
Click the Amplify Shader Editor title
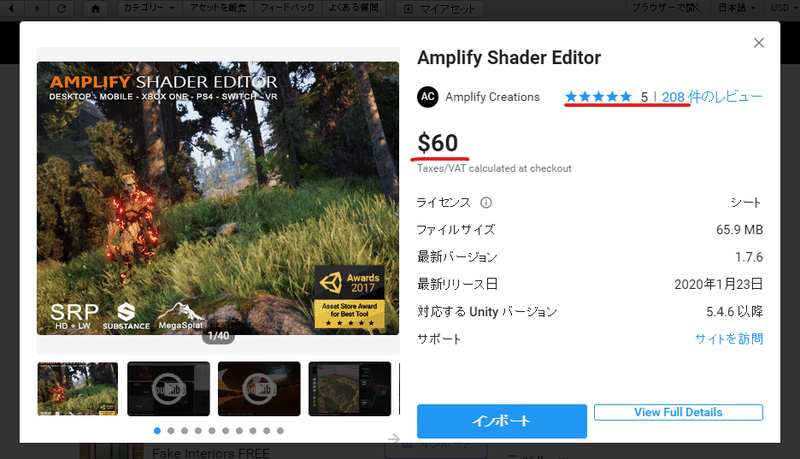coord(509,58)
